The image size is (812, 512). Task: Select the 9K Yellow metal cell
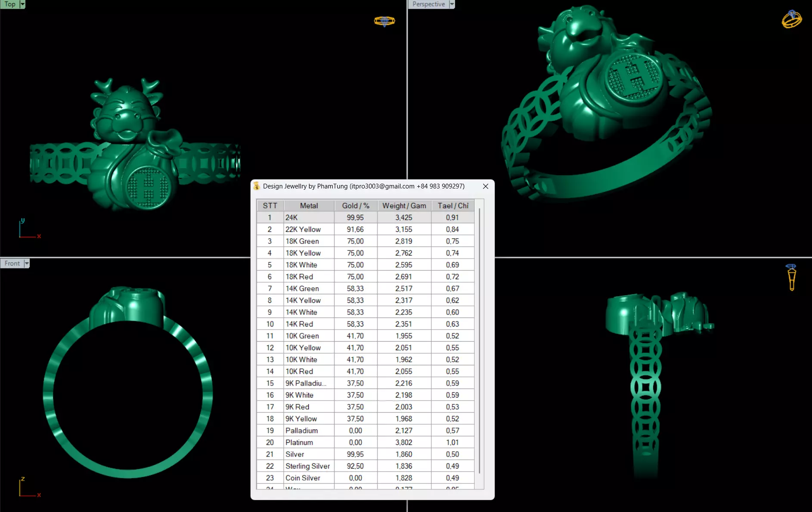coord(309,419)
